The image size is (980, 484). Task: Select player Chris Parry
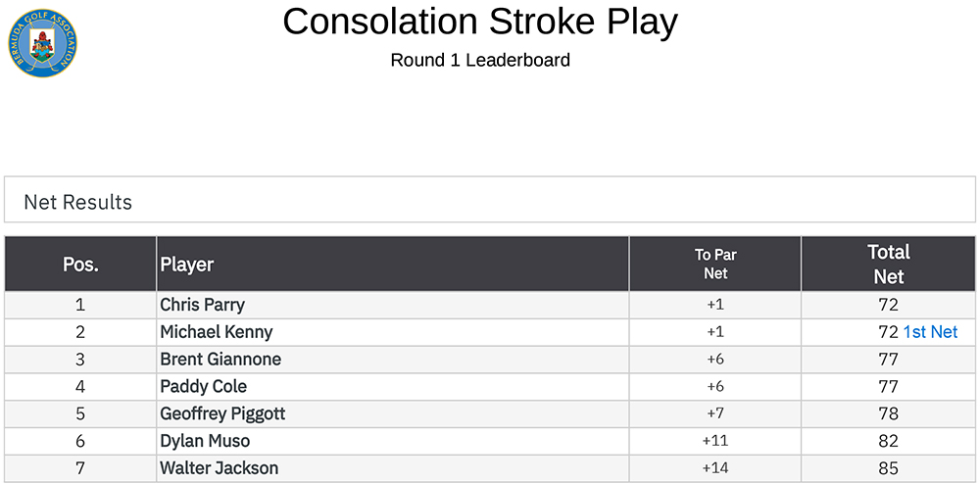203,305
